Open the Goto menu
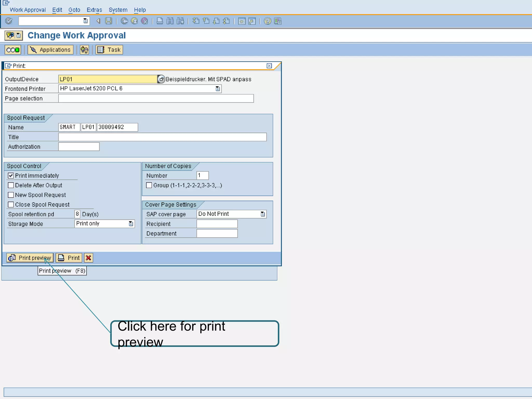The width and height of the screenshot is (532, 399). pyautogui.click(x=74, y=10)
